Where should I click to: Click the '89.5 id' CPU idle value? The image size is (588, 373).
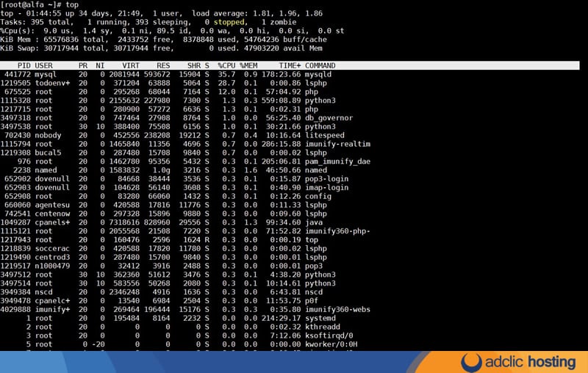coord(174,31)
